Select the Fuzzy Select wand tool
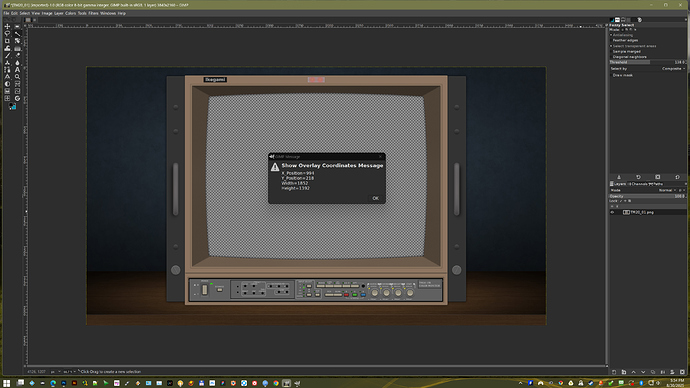Image resolution: width=690 pixels, height=388 pixels. [x=18, y=33]
